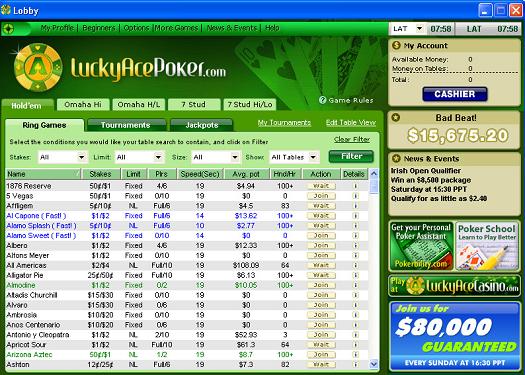525x375 pixels.
Task: Switch to the Omaha H/L tab
Action: click(x=139, y=104)
